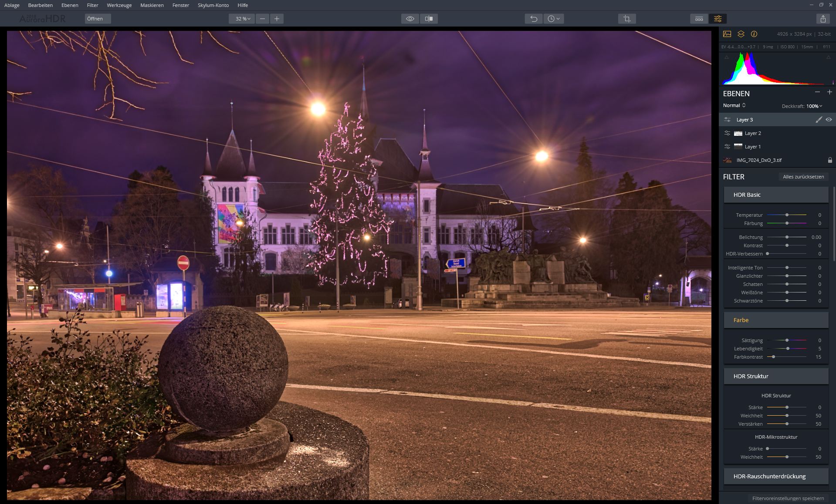Click the HDR-Verbessern slider handle

(768, 254)
